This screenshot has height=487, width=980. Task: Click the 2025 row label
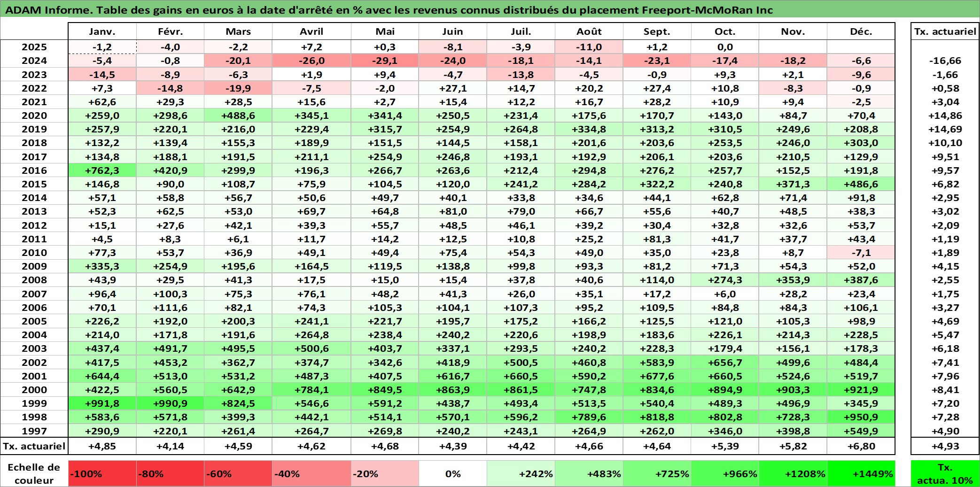[34, 47]
